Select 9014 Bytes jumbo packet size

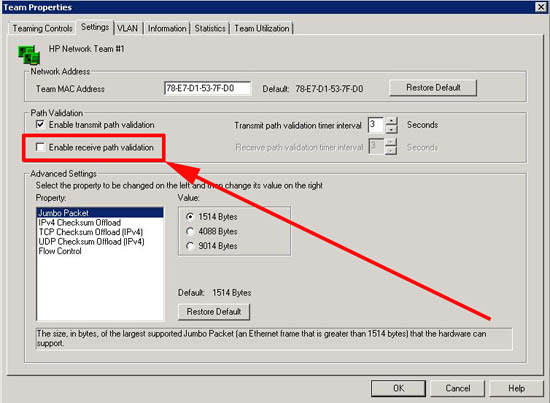pos(190,246)
